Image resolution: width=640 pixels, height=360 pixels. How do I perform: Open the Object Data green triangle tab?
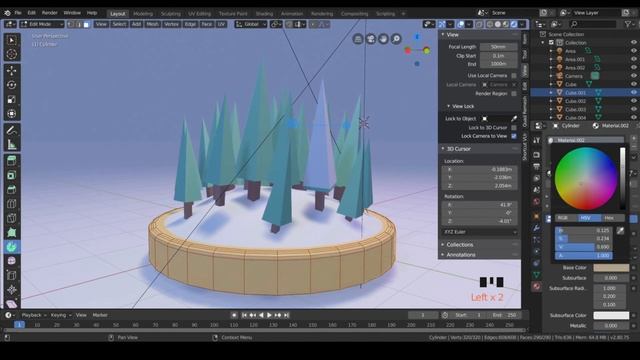[536, 275]
